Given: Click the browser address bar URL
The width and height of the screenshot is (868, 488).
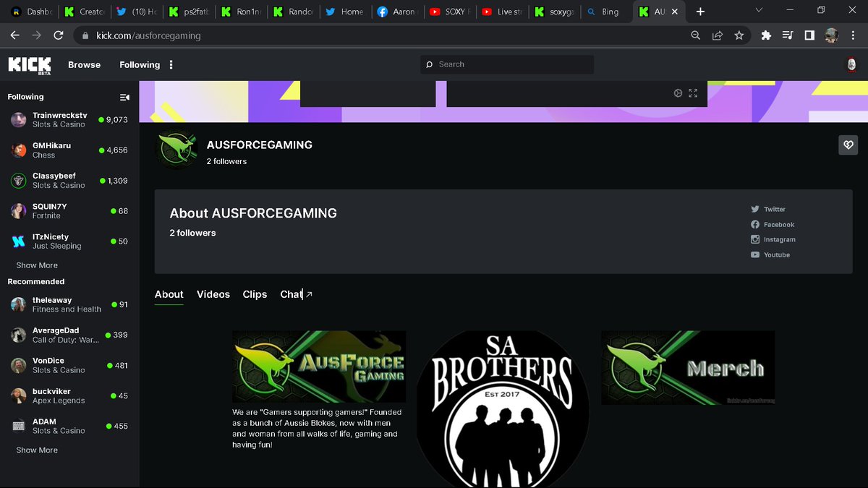Looking at the screenshot, I should pyautogui.click(x=148, y=35).
